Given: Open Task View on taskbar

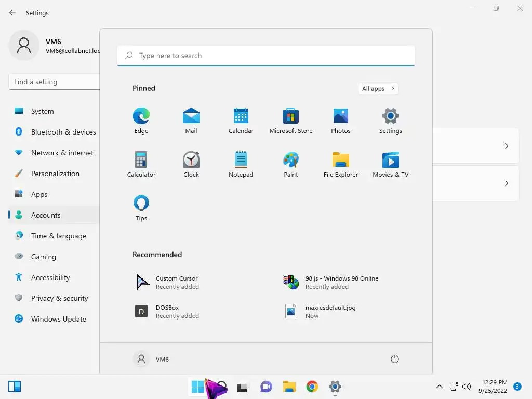Looking at the screenshot, I should (x=243, y=387).
